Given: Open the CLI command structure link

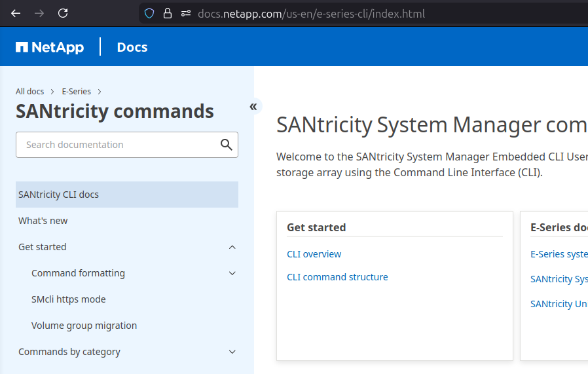Looking at the screenshot, I should coord(337,277).
